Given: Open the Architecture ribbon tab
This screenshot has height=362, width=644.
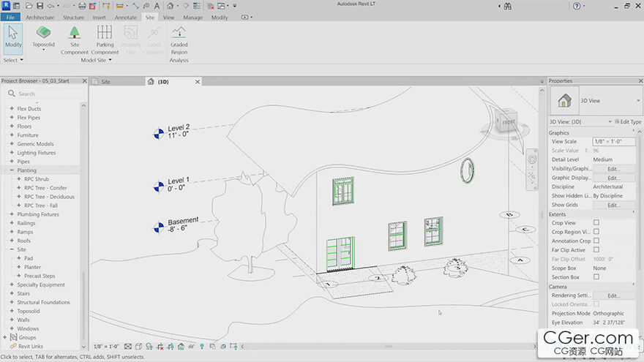Looking at the screenshot, I should [40, 18].
